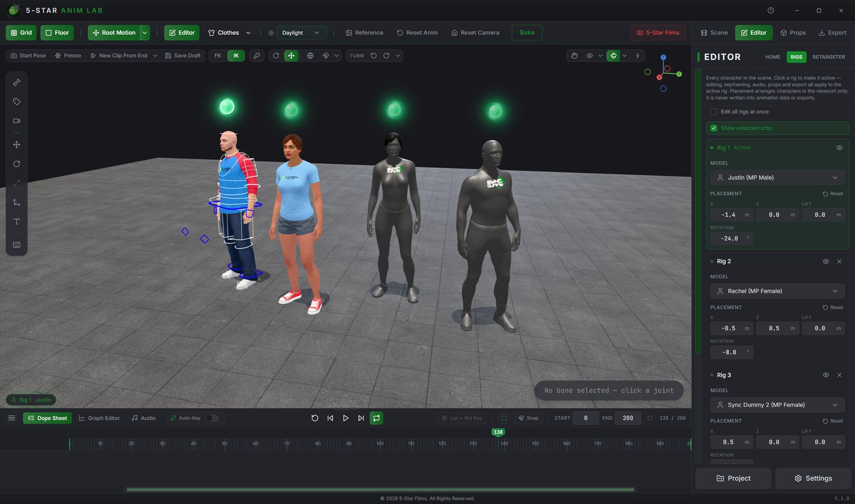Switch to the Scene tab
Viewport: 855px width, 504px height.
[714, 33]
